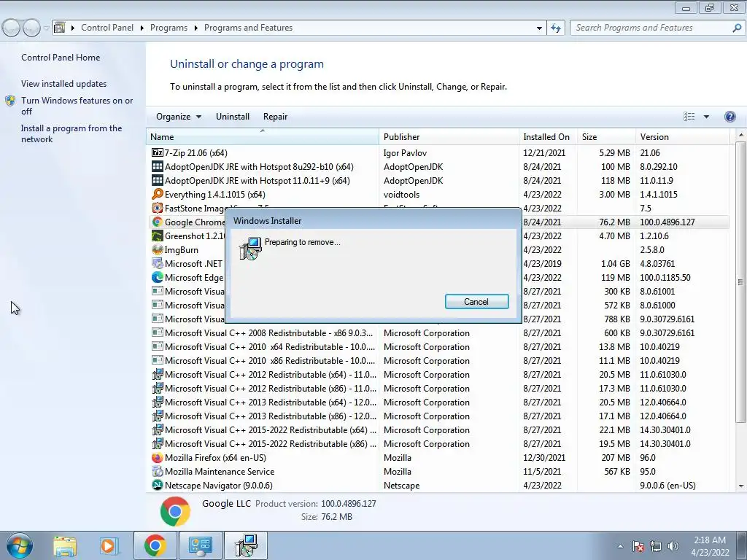This screenshot has width=747, height=560.
Task: Switch to Windows Installer taskbar button
Action: (x=246, y=545)
